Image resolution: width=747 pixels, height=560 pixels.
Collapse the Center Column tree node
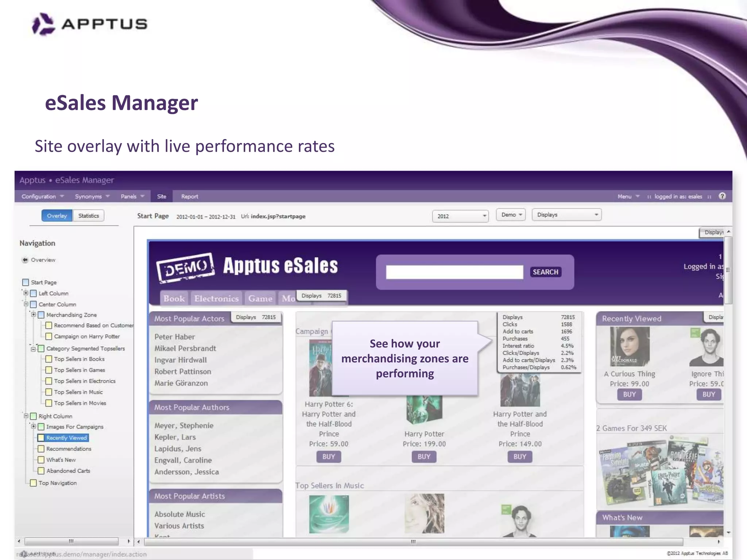[26, 304]
